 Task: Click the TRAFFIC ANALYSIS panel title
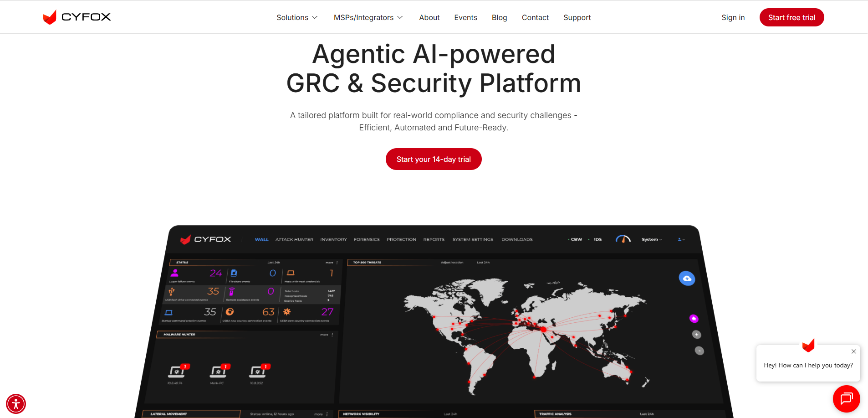click(555, 414)
